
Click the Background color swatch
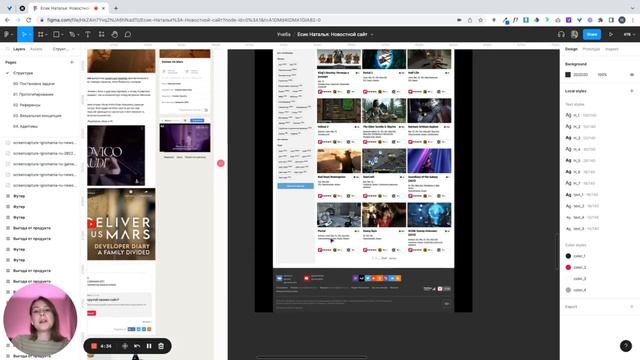point(568,75)
